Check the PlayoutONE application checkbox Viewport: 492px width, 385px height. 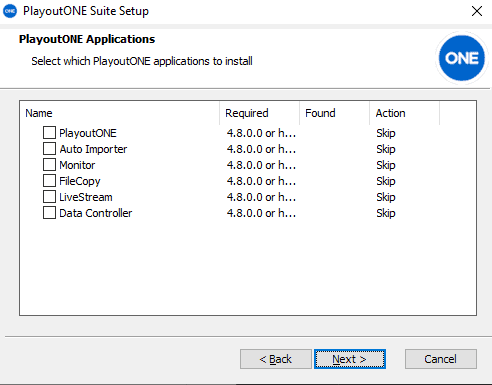pos(49,133)
